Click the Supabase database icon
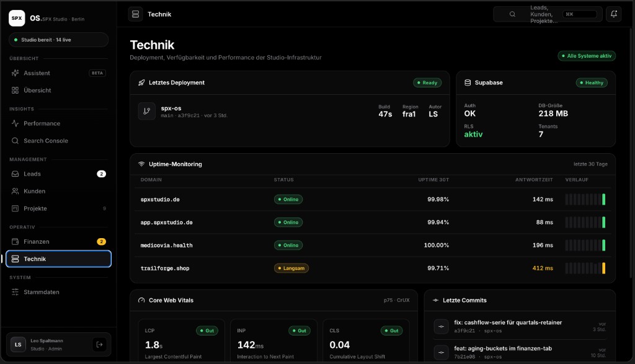The image size is (635, 364). click(x=468, y=82)
